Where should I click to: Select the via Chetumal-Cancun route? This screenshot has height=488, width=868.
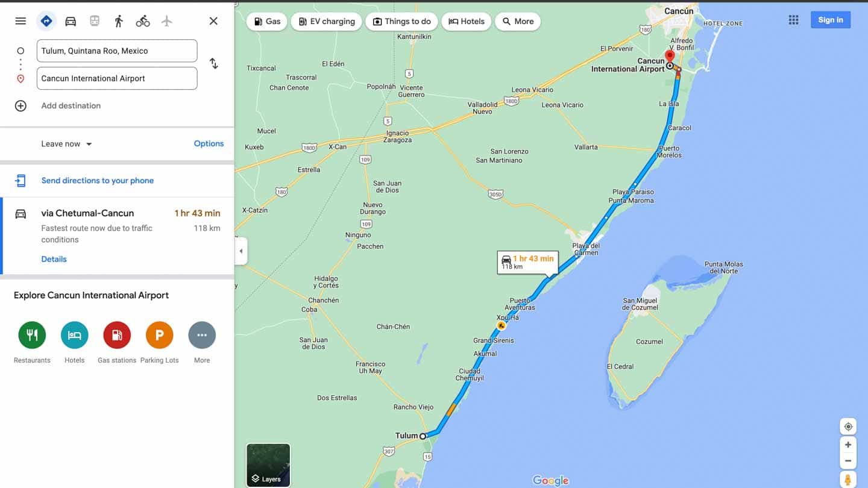(117, 236)
